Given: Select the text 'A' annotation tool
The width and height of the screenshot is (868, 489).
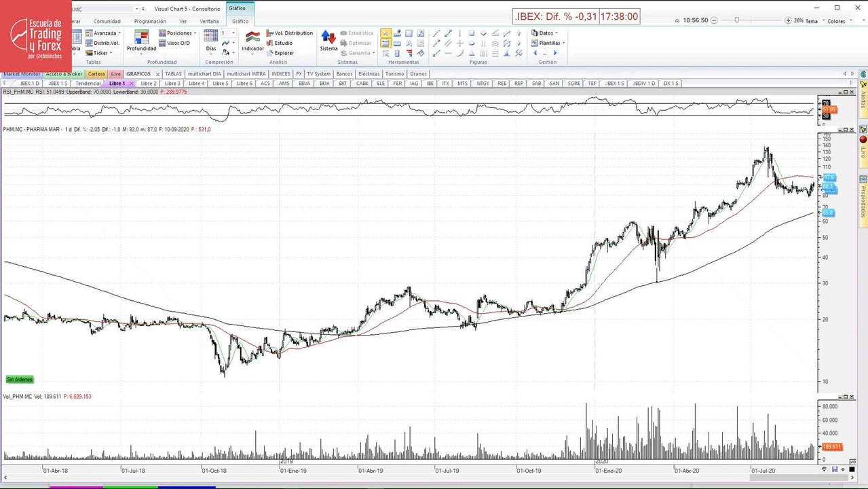Looking at the screenshot, I should point(409,43).
